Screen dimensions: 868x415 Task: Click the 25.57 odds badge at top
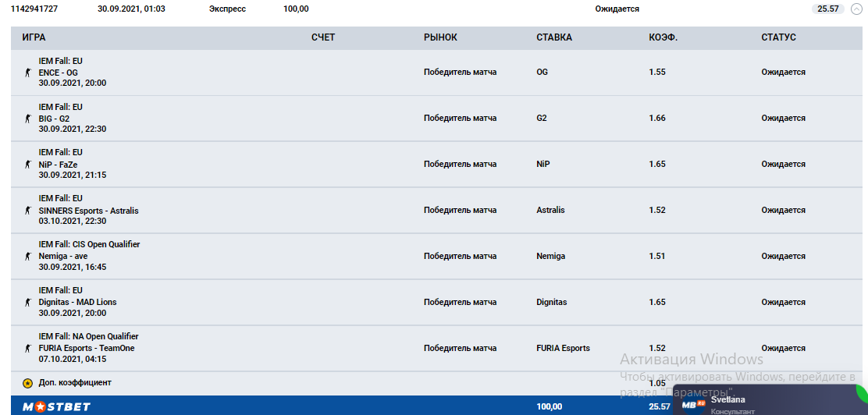(x=828, y=9)
